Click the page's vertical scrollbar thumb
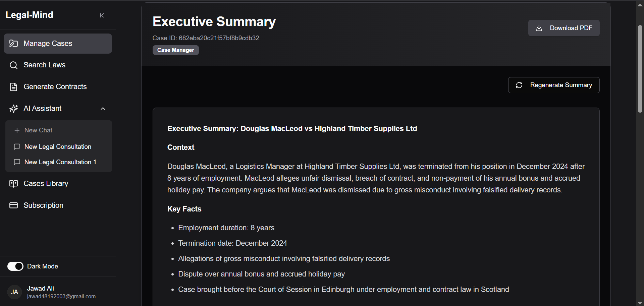 (640, 69)
